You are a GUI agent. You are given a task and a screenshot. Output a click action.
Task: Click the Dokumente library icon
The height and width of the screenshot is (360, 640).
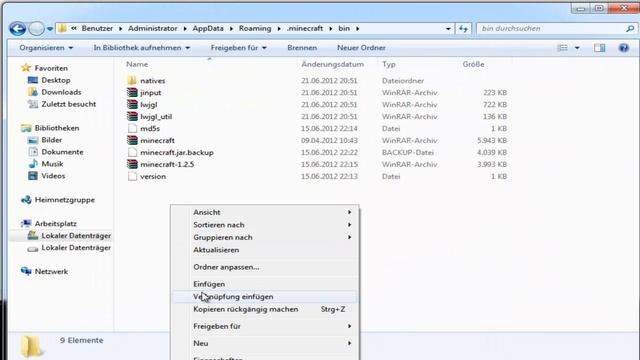coord(33,152)
